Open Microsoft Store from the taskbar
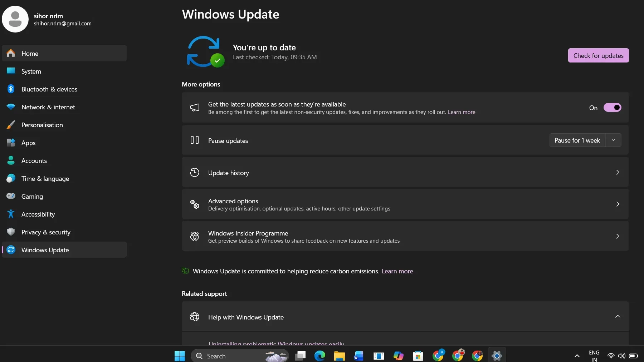 [x=418, y=356]
